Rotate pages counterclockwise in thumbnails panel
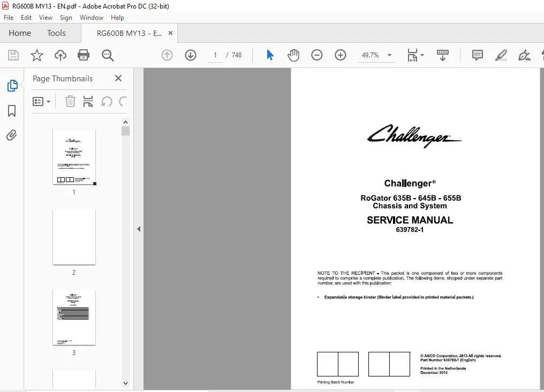 pos(107,101)
